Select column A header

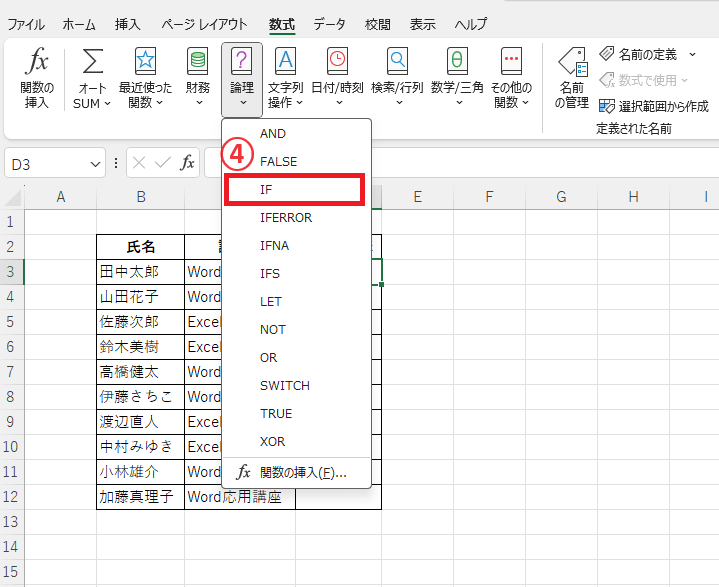click(x=61, y=197)
